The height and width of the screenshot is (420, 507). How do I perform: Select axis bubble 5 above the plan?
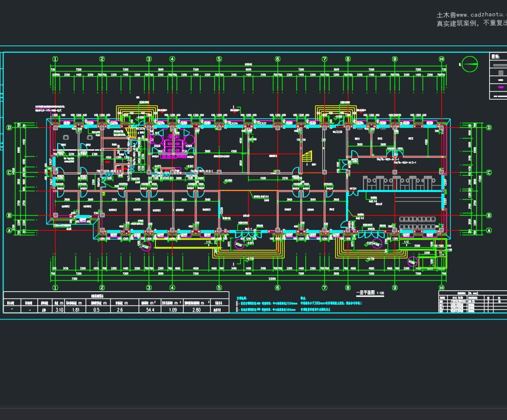(219, 59)
